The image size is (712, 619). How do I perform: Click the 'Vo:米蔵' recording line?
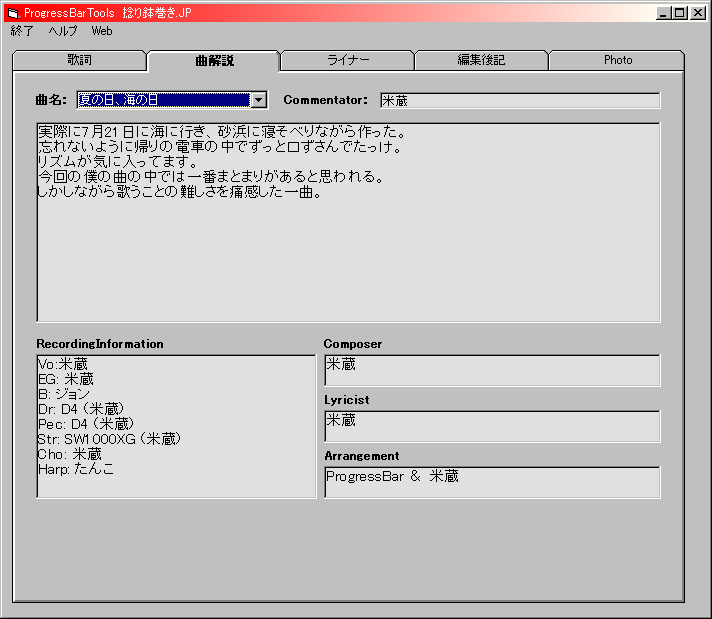pos(63,364)
